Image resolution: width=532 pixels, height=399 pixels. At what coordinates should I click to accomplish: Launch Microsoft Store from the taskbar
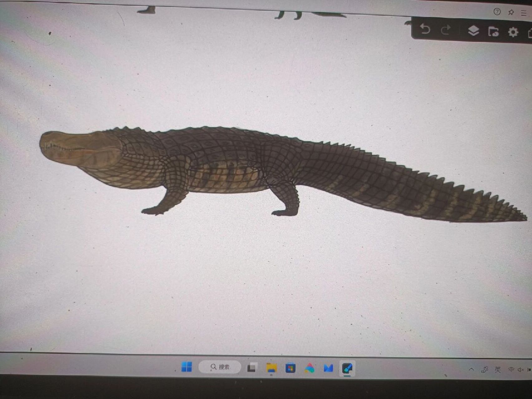click(290, 368)
